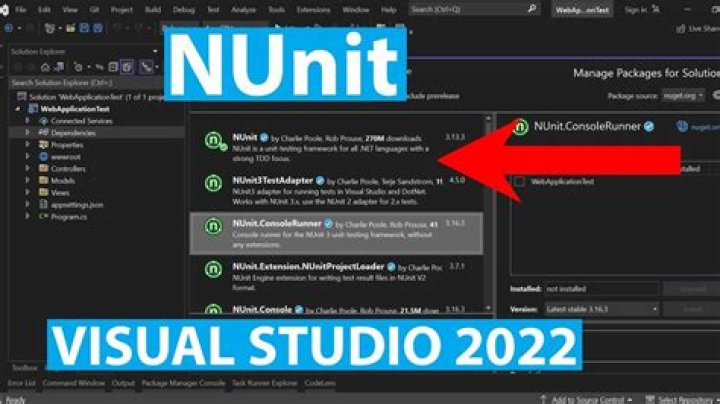Click the Open File folder icon in the toolbar
This screenshot has height=404, width=720.
70,28
